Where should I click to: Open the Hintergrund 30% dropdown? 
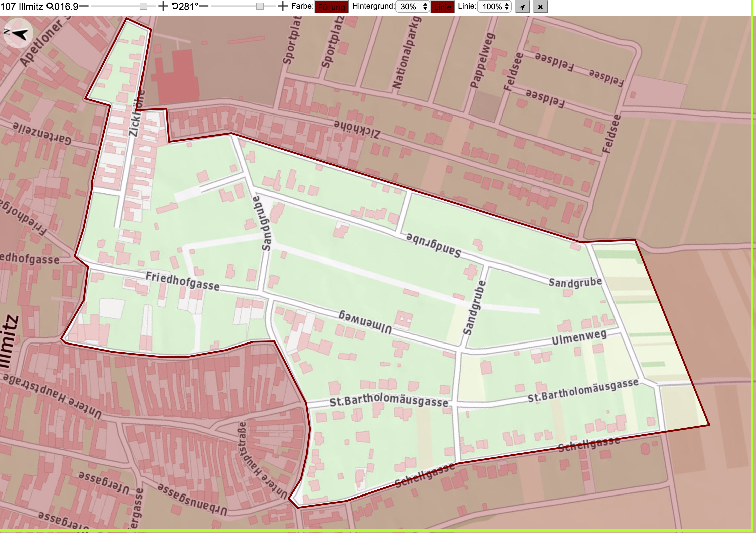tap(412, 7)
